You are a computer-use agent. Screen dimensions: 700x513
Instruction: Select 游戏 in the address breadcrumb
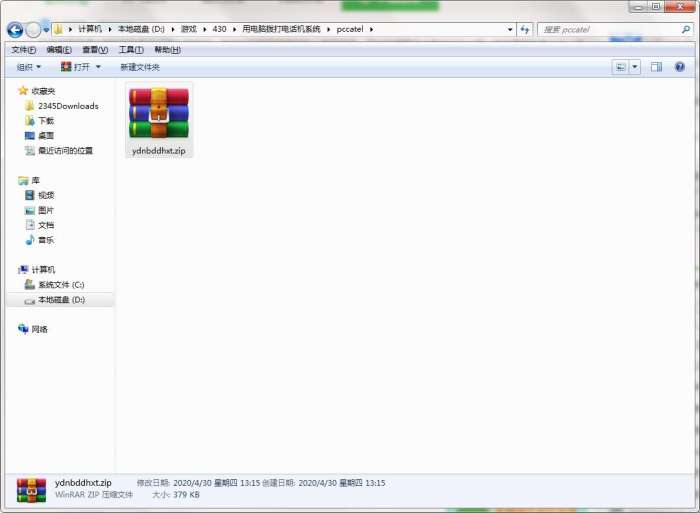point(188,29)
